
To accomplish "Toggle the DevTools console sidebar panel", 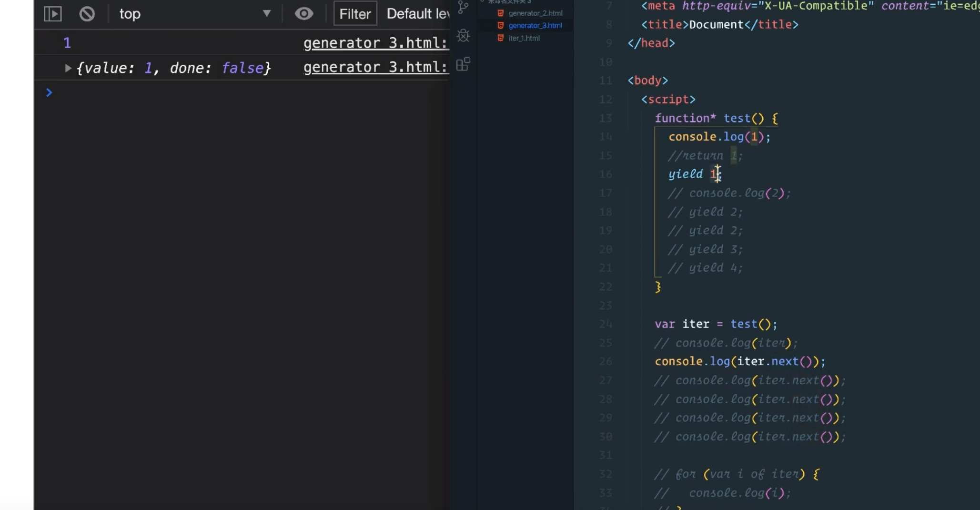I will coord(52,14).
